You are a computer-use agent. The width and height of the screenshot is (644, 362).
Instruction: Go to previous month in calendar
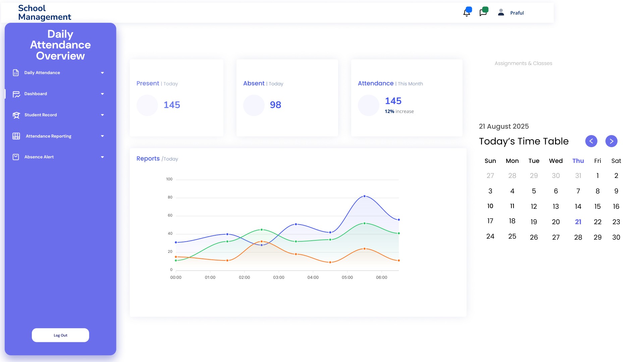coord(591,141)
